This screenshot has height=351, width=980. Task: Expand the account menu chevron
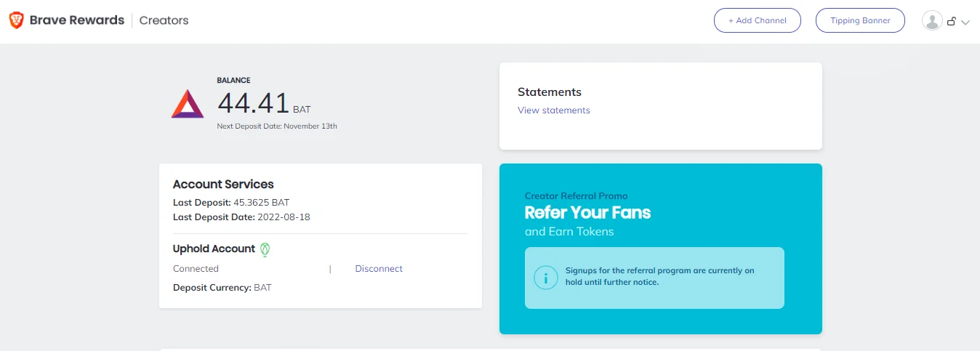click(965, 23)
